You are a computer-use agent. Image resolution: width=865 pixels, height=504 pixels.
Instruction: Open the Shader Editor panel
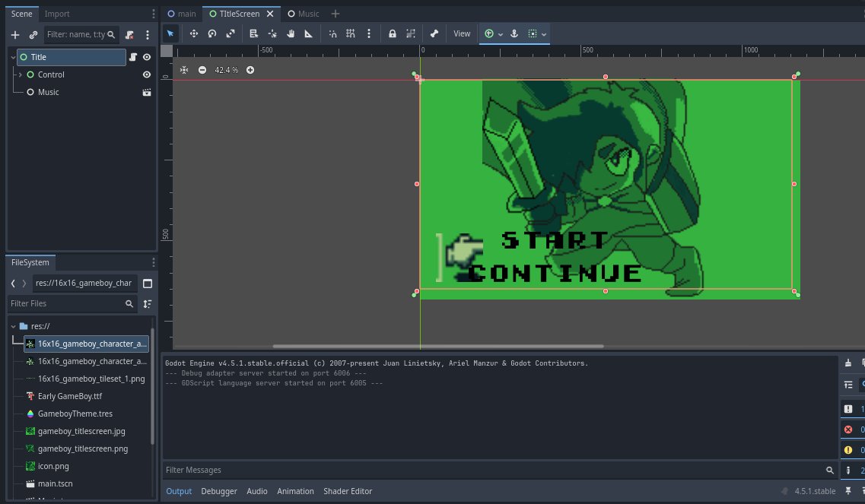tap(348, 491)
